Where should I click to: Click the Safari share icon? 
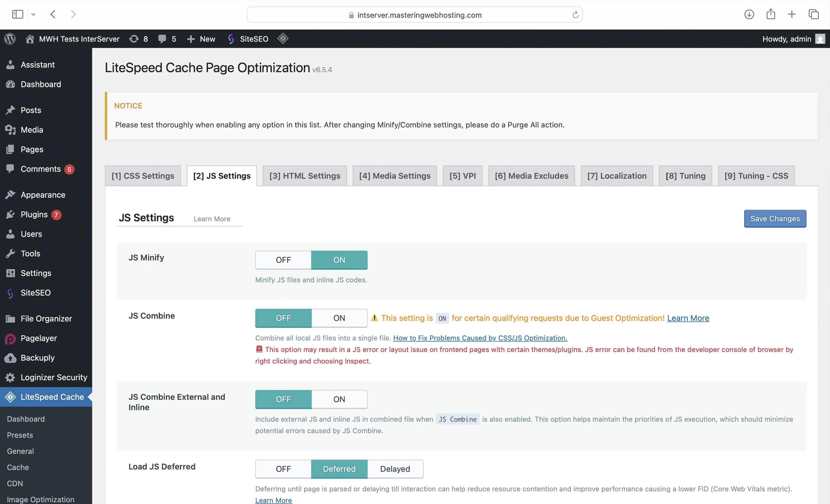tap(771, 14)
